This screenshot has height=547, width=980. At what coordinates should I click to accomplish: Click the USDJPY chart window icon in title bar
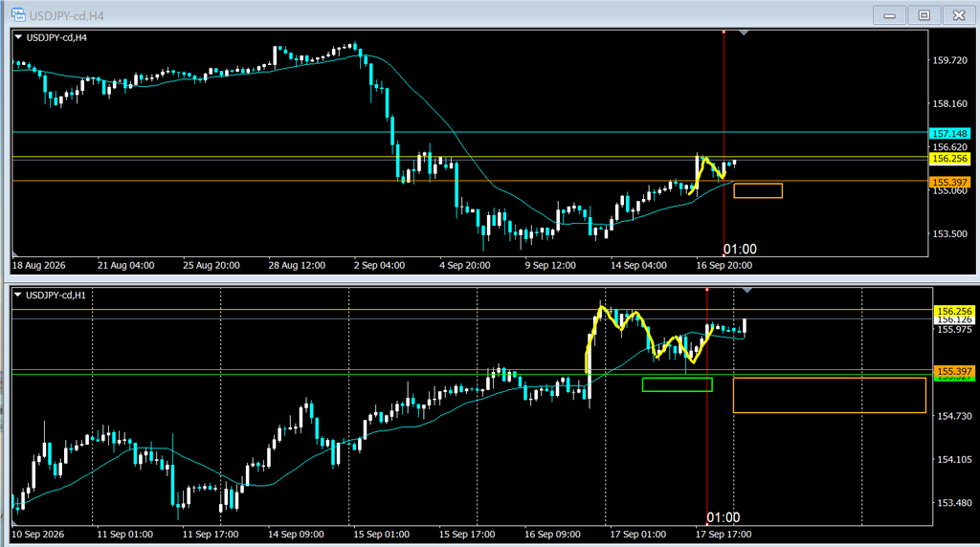pos(18,15)
